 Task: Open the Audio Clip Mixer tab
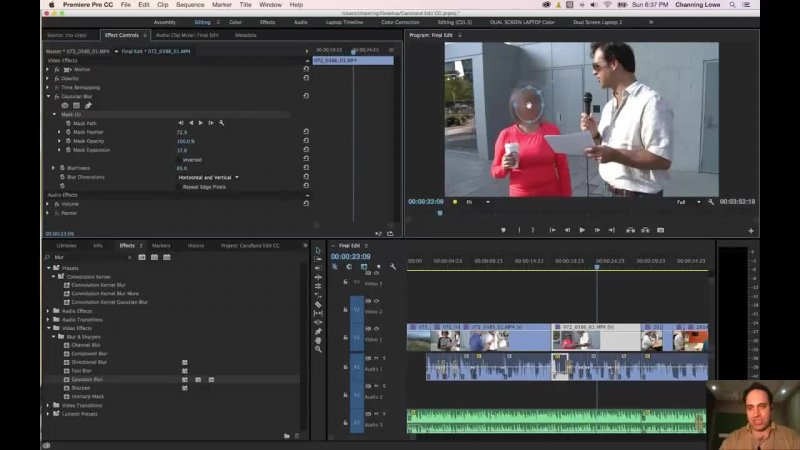pos(186,35)
